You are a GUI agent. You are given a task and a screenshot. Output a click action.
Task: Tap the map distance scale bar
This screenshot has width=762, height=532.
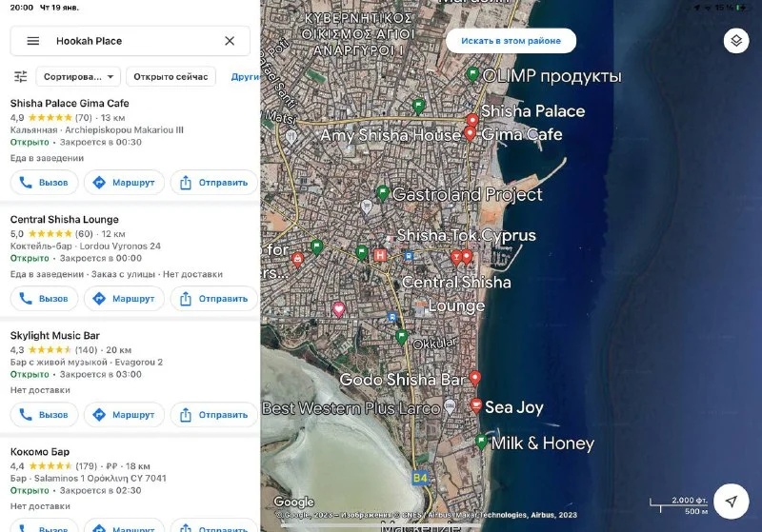click(x=678, y=502)
